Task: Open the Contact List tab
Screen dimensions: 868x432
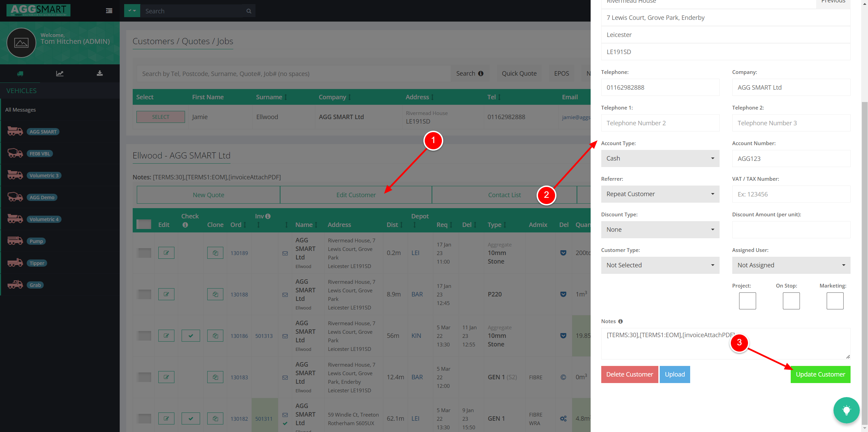Action: tap(504, 195)
